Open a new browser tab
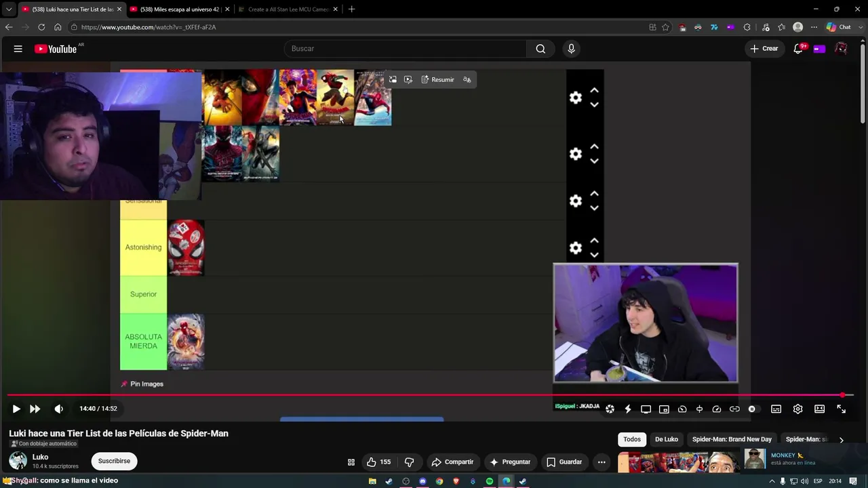The image size is (868, 488). pyautogui.click(x=351, y=9)
